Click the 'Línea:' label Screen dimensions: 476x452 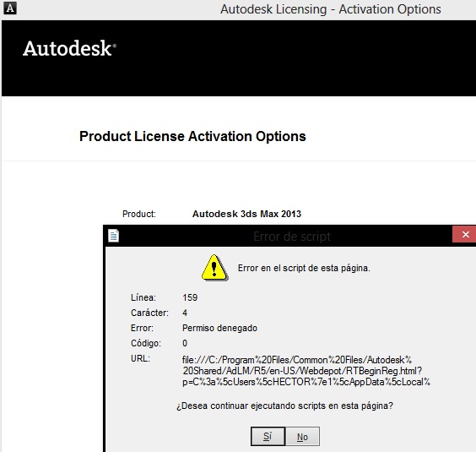143,297
